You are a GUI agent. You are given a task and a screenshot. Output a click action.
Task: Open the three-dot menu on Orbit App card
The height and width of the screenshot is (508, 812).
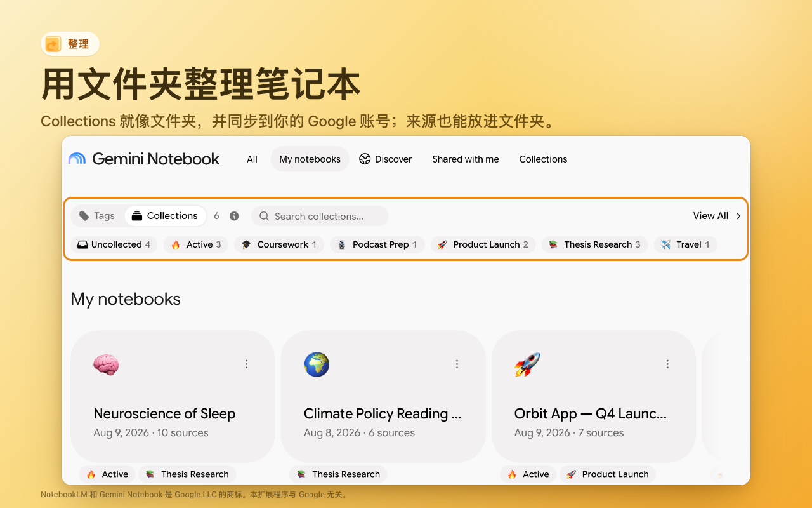667,364
